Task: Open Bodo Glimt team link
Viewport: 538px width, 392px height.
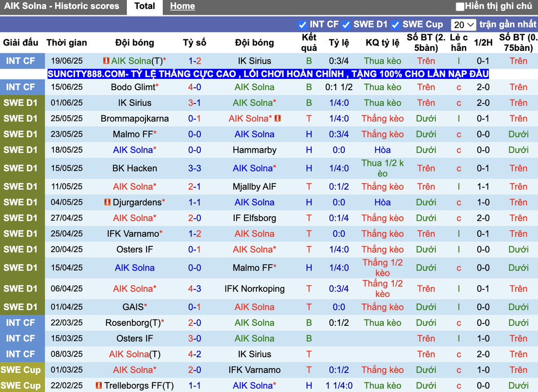Action: pyautogui.click(x=133, y=87)
